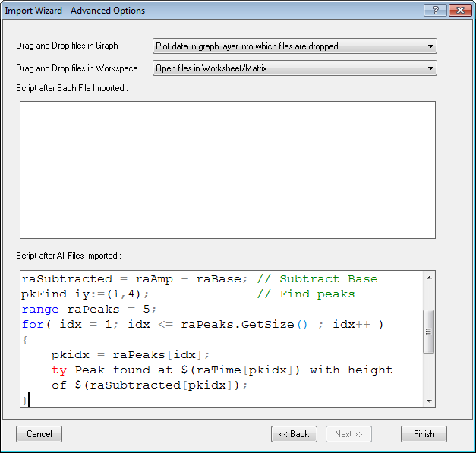Image resolution: width=476 pixels, height=453 pixels.
Task: Click the 'for( idx = 1' loop line
Action: tap(203, 325)
